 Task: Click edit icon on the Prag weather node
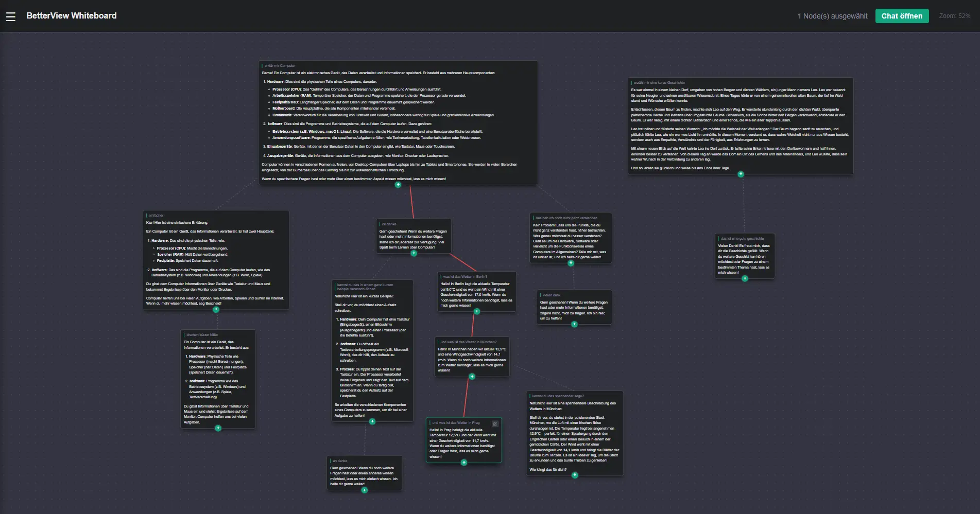(x=495, y=424)
